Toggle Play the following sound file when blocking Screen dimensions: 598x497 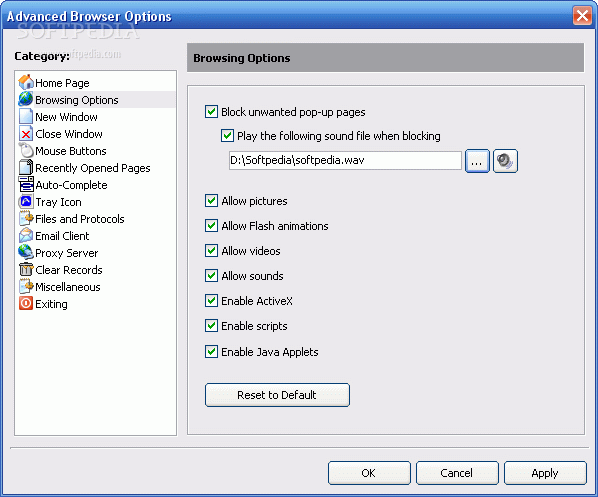pos(227,136)
